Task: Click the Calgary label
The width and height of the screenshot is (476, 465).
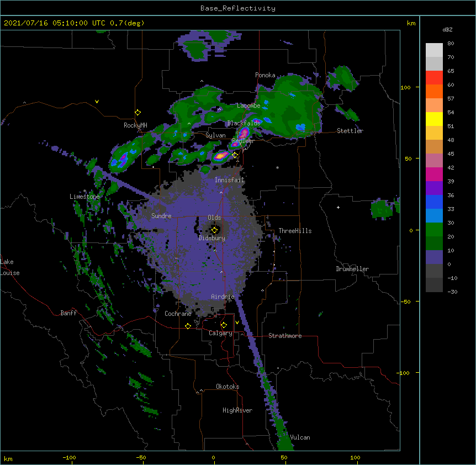Action: (220, 333)
